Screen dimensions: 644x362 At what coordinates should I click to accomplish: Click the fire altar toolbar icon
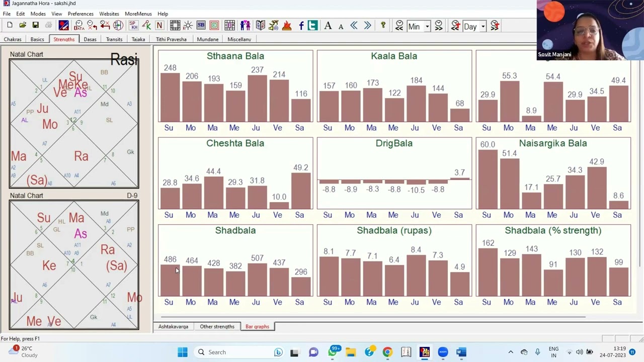click(x=287, y=26)
